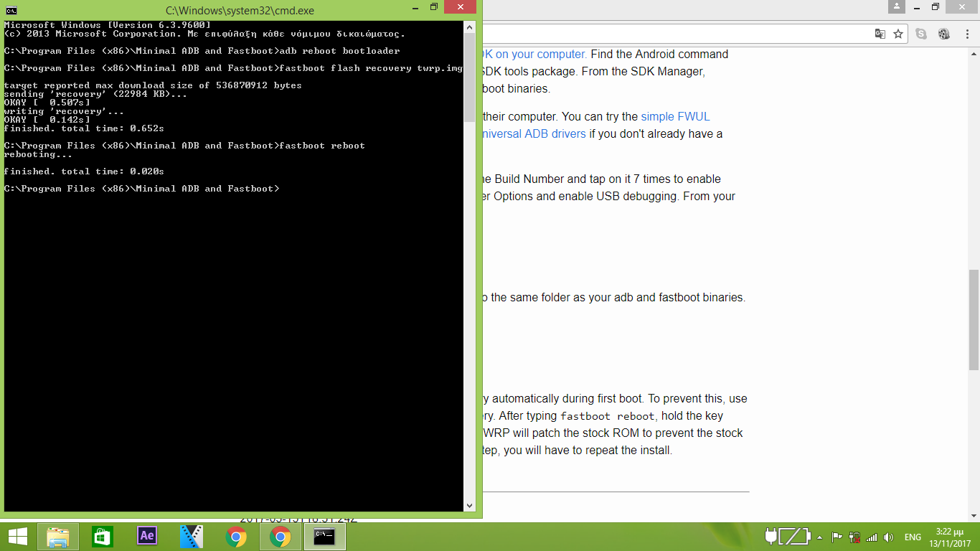This screenshot has height=551, width=980.
Task: Bookmark this page with the star icon
Action: pos(897,34)
